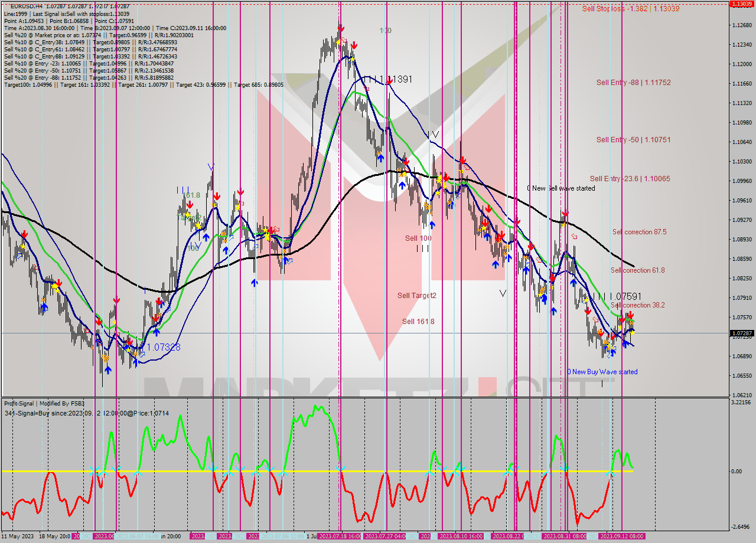The width and height of the screenshot is (756, 543).
Task: Click the 0.00 indicator scale value
Action: click(737, 471)
